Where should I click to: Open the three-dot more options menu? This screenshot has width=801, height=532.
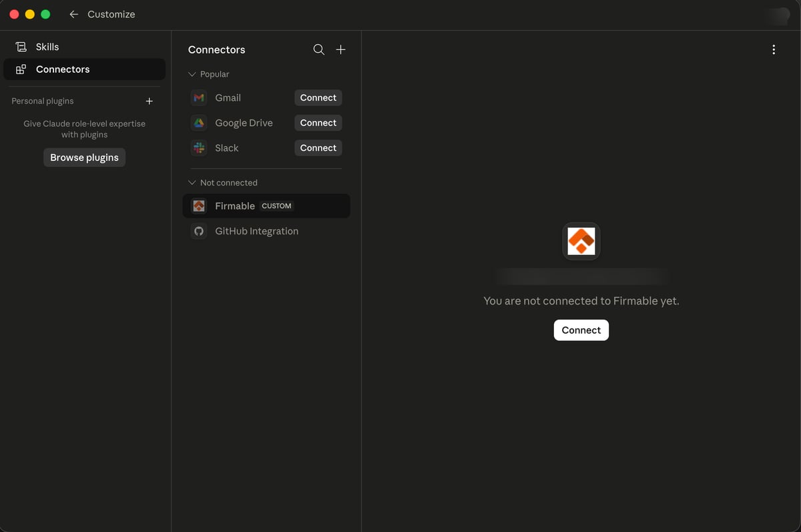tap(774, 49)
